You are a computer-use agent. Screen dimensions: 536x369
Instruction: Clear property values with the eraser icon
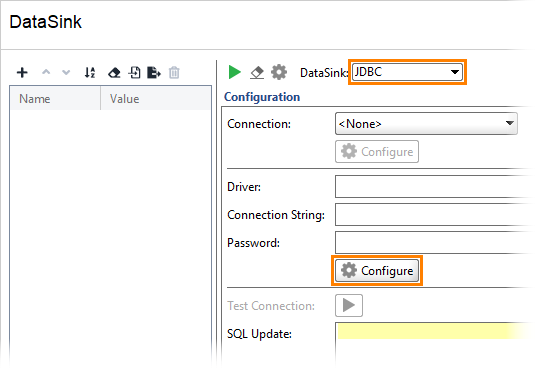(114, 73)
